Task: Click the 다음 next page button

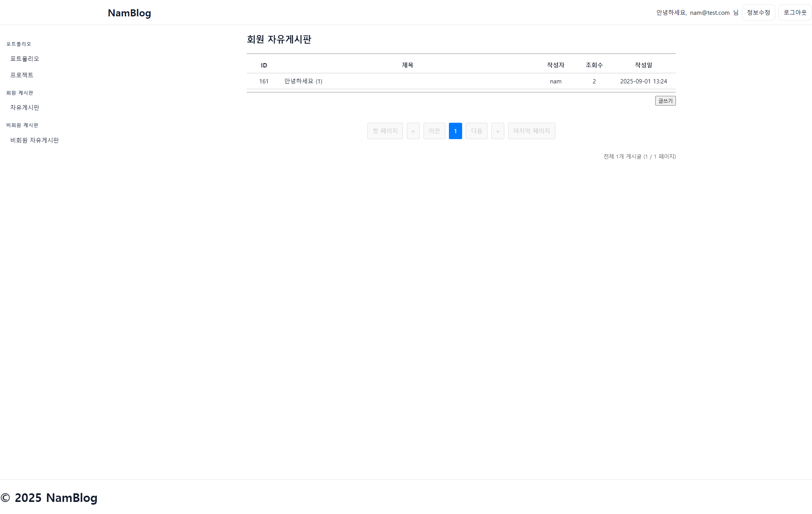Action: [476, 131]
